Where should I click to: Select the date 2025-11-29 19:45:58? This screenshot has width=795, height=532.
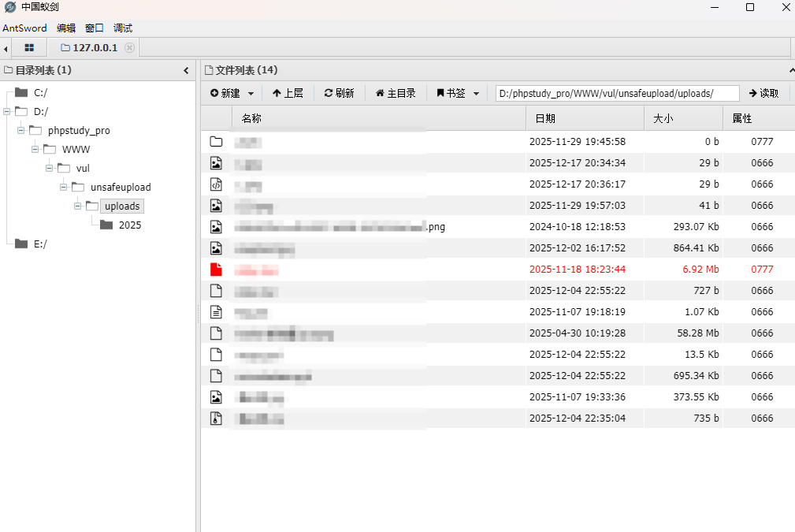pos(578,142)
